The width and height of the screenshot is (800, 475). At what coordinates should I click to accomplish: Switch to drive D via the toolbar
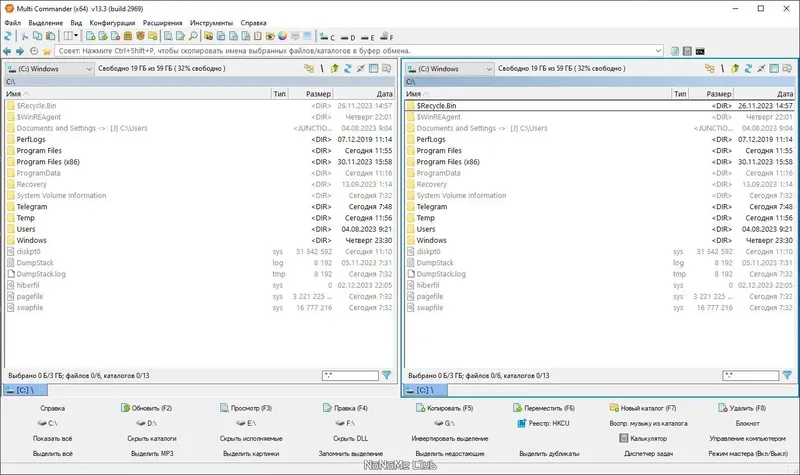347,37
